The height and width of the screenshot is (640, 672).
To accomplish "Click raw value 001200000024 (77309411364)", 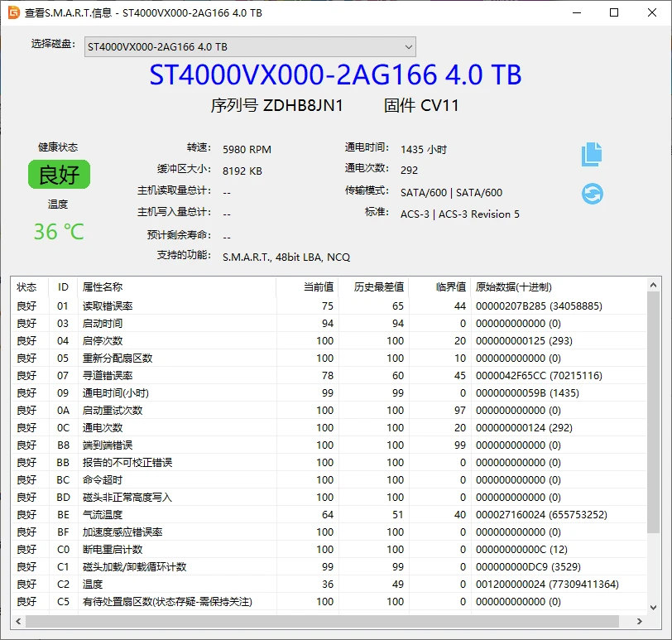I will (x=547, y=585).
